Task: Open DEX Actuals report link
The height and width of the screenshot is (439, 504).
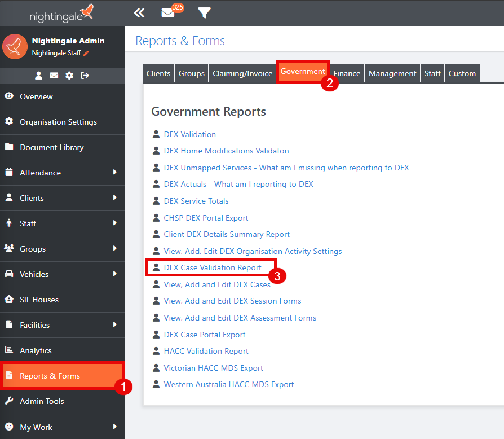Action: tap(238, 185)
